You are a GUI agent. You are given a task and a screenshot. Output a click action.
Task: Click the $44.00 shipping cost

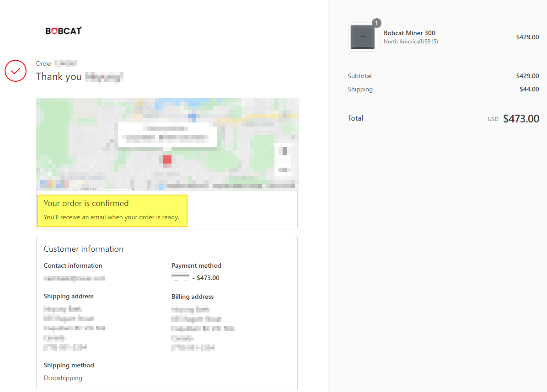(x=529, y=89)
